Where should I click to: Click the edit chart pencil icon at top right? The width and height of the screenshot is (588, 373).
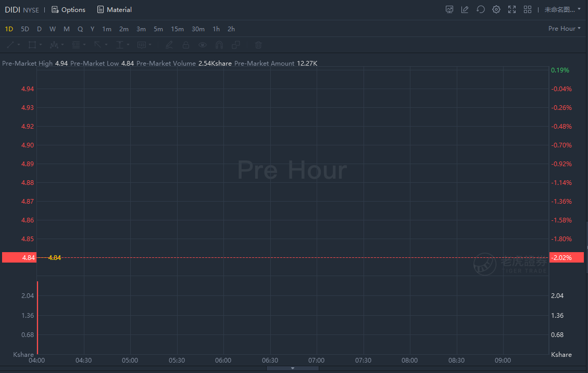click(x=465, y=10)
